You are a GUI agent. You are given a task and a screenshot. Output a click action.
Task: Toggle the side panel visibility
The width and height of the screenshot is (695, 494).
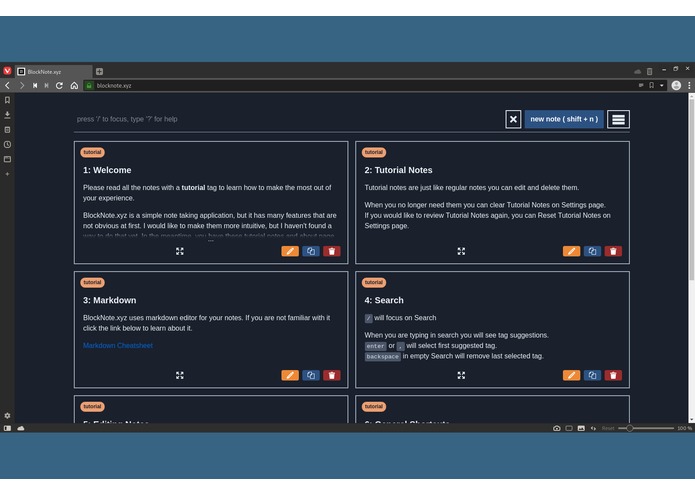coord(7,428)
